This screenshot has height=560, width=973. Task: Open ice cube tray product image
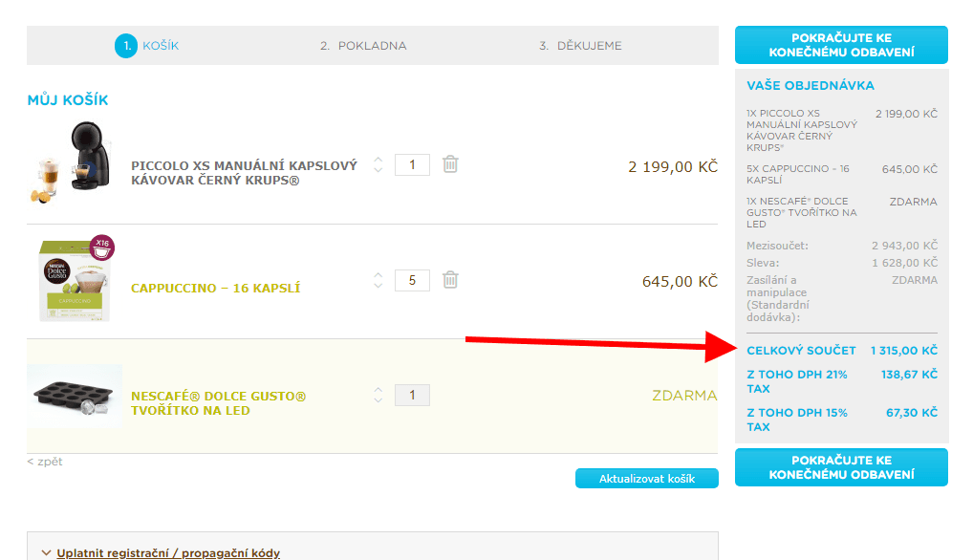point(75,396)
